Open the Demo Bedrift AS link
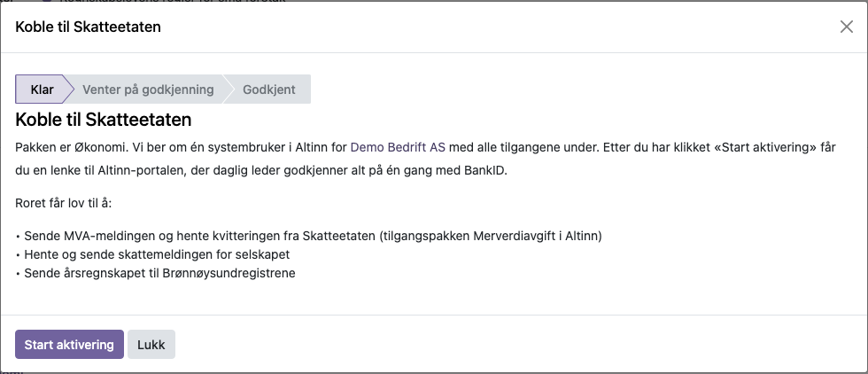 tap(398, 147)
